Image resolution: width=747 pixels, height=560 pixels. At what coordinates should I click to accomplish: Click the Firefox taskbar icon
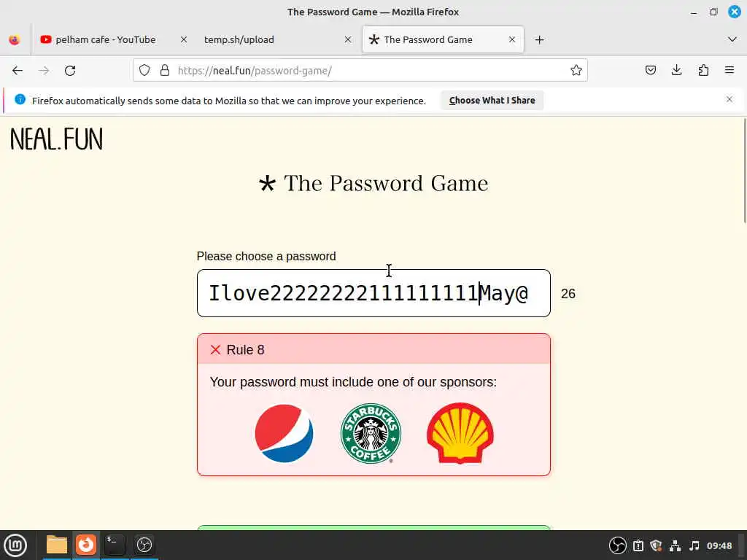pos(86,545)
